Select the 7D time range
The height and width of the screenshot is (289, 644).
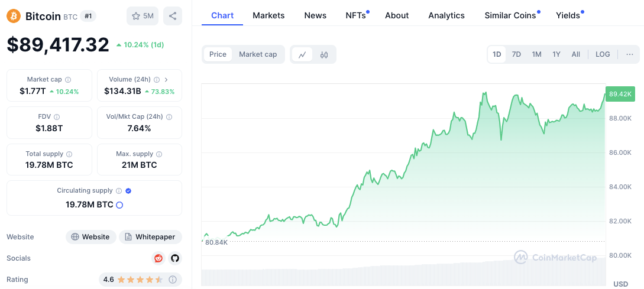516,54
